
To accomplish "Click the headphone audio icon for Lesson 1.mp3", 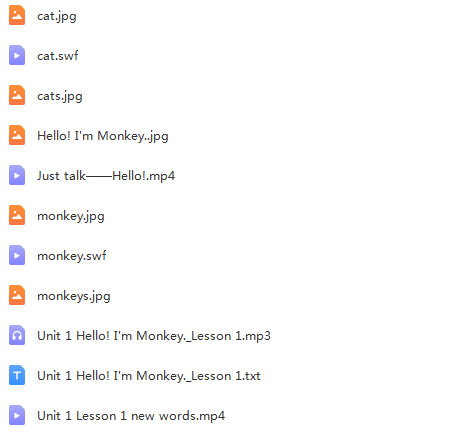I will [x=17, y=335].
